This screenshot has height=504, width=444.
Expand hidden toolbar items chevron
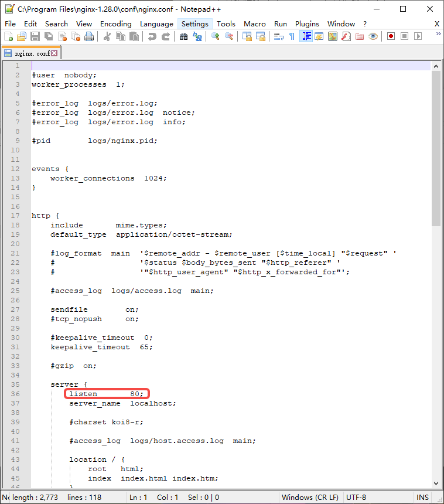pyautogui.click(x=438, y=34)
